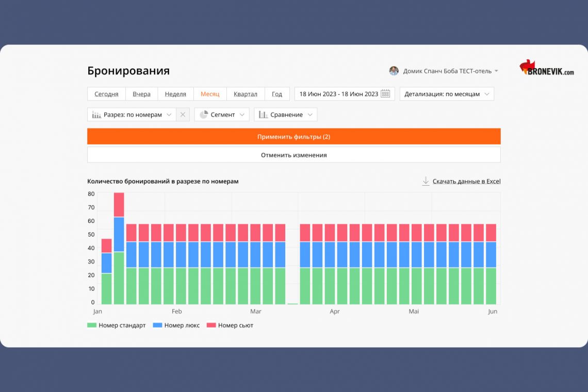Click the Bronevik.com logo
Image resolution: width=588 pixels, height=392 pixels.
[546, 68]
